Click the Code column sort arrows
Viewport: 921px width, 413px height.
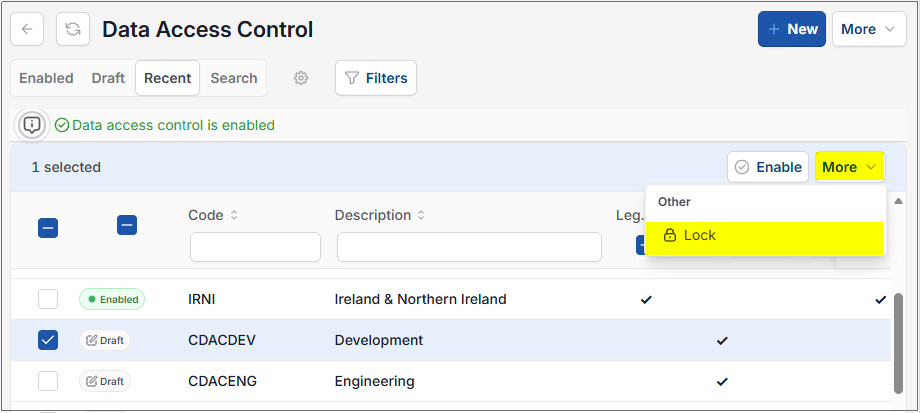point(234,216)
